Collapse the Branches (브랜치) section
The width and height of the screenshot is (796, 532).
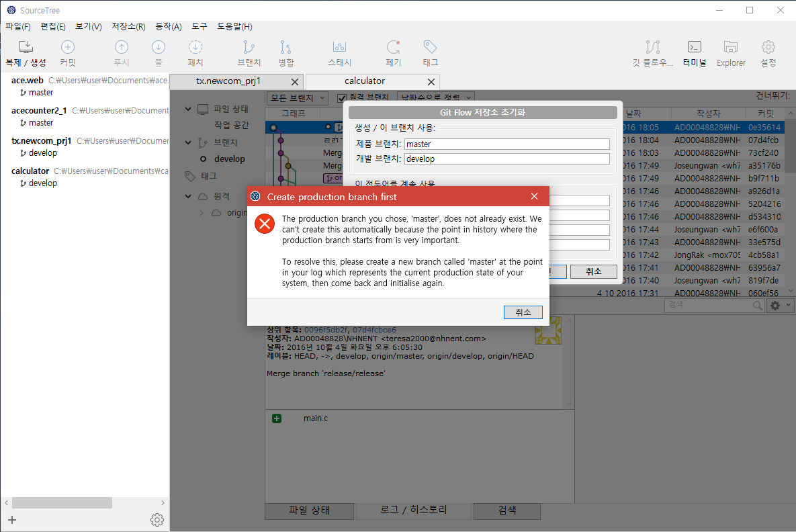pyautogui.click(x=188, y=142)
